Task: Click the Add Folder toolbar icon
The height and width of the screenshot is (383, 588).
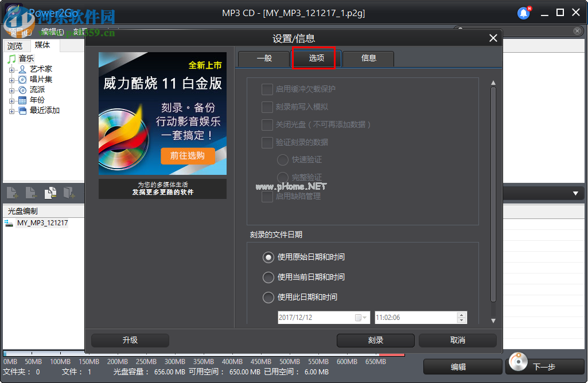Action: pyautogui.click(x=69, y=193)
